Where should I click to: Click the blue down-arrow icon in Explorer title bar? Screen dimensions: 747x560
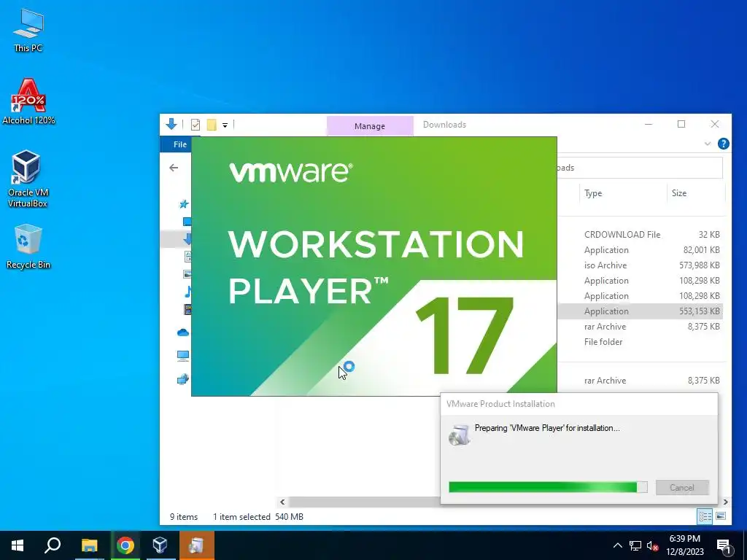coord(171,124)
